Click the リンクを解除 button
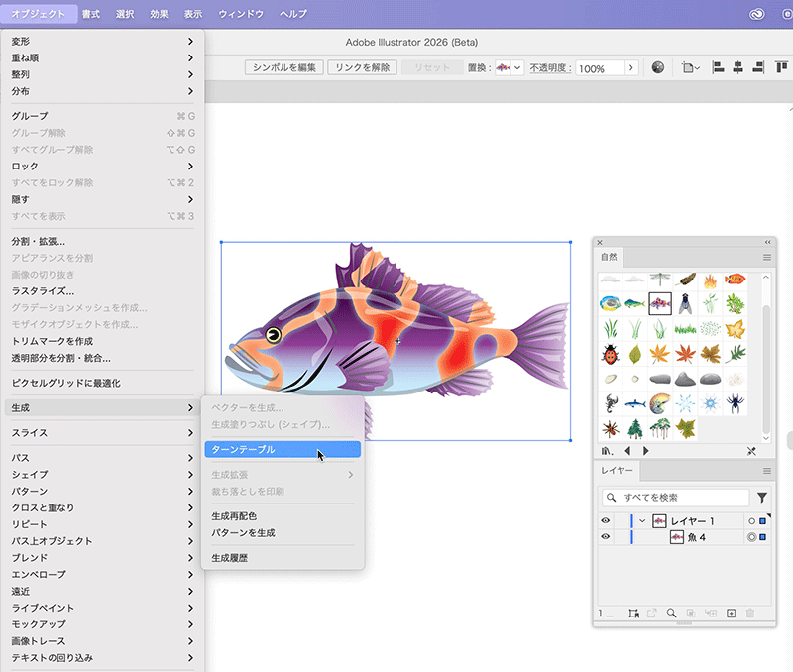This screenshot has width=793, height=672. tap(361, 68)
